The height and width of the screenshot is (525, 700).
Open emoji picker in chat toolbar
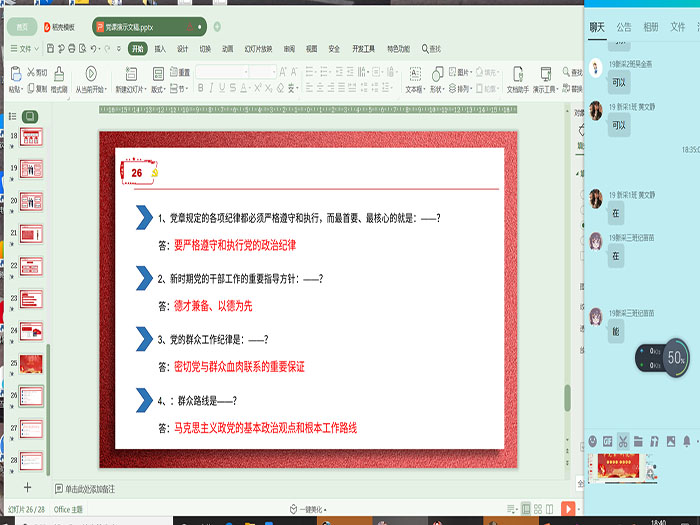pos(593,440)
